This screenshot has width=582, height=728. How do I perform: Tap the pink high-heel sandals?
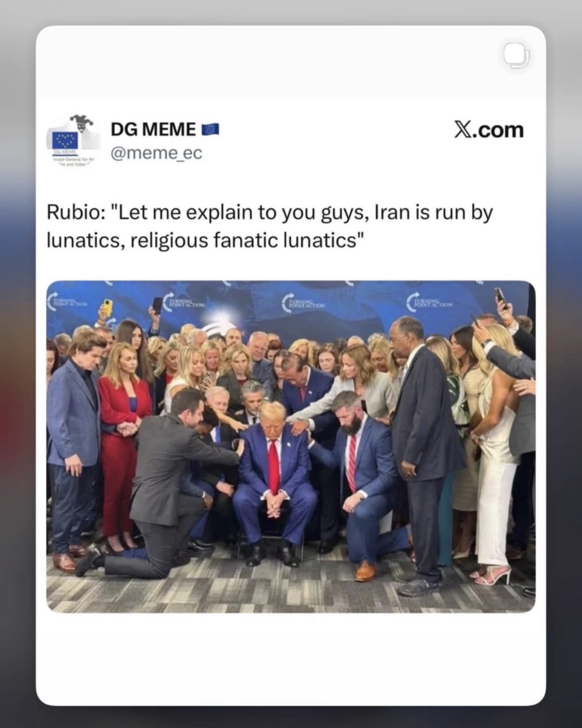point(492,575)
